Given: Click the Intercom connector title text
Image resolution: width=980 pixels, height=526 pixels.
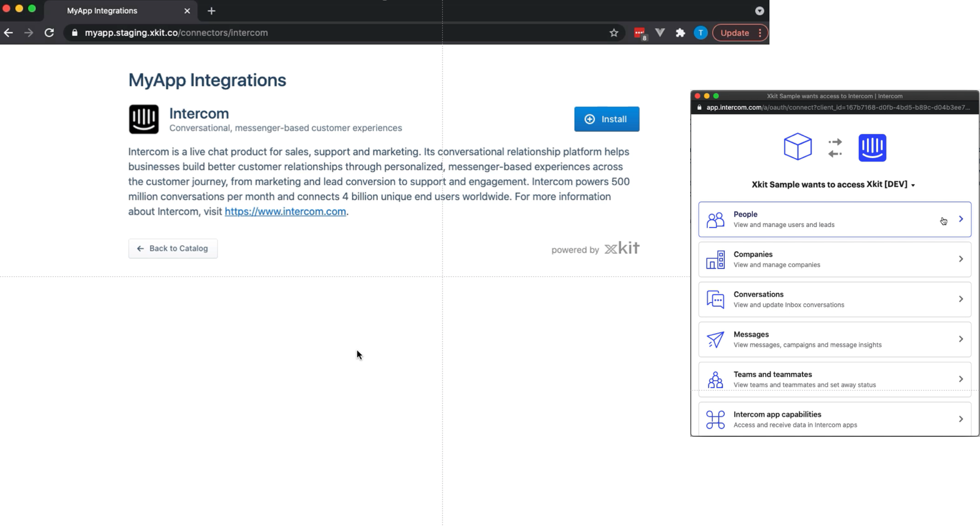Looking at the screenshot, I should [199, 113].
